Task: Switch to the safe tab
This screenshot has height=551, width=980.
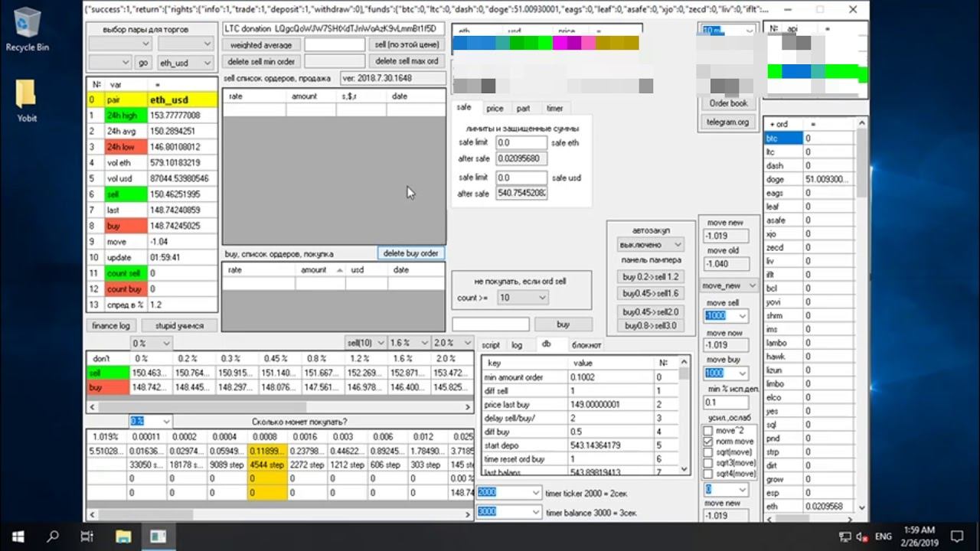Action: coord(464,108)
